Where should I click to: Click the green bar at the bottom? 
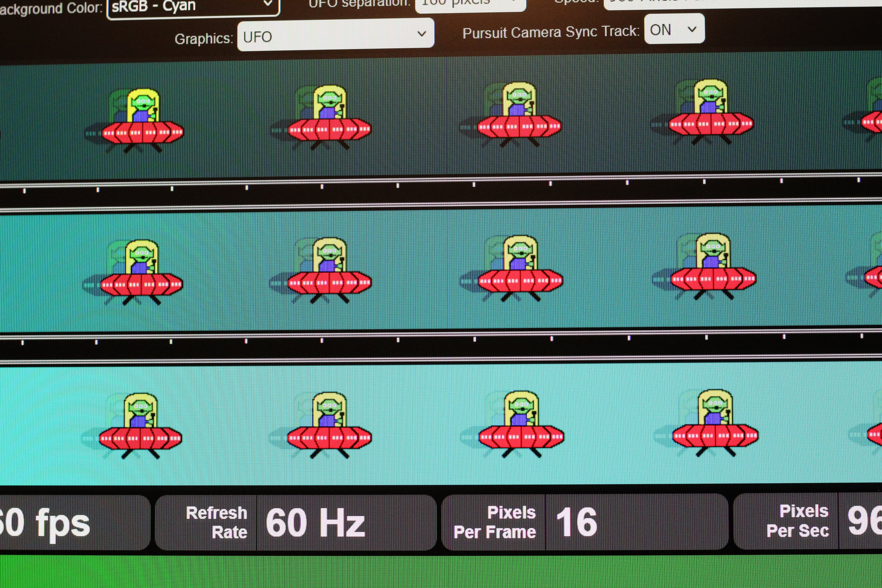441,572
